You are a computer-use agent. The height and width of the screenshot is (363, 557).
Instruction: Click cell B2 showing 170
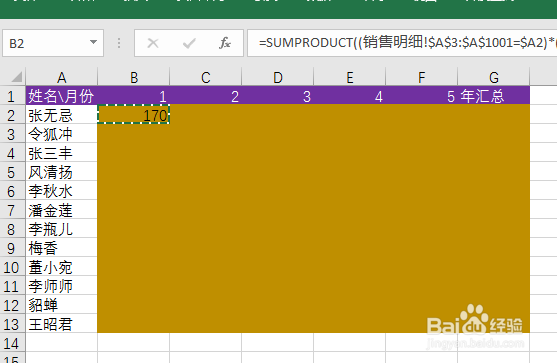point(134,114)
